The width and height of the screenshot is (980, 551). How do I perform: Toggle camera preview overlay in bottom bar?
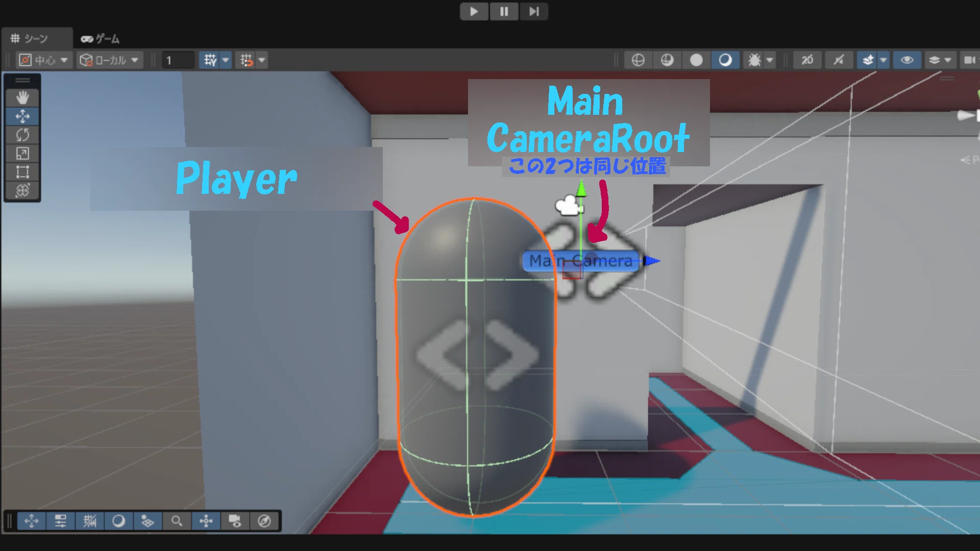click(x=235, y=521)
